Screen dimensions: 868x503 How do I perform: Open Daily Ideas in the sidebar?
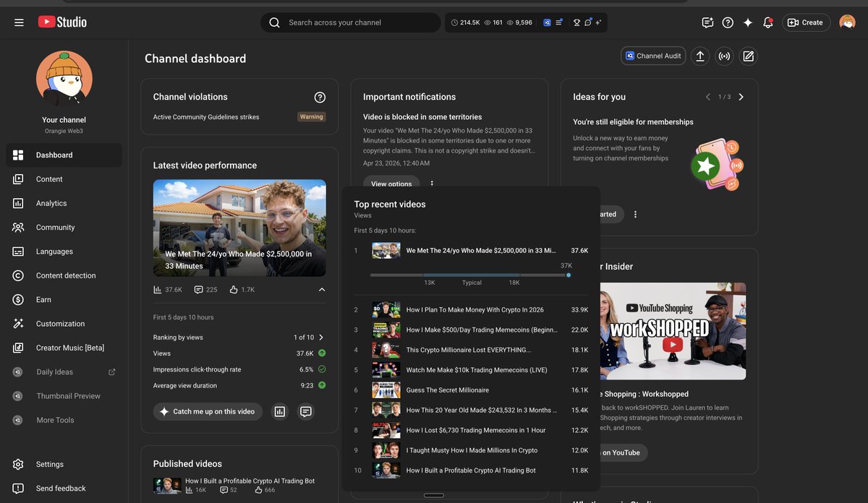[64, 372]
